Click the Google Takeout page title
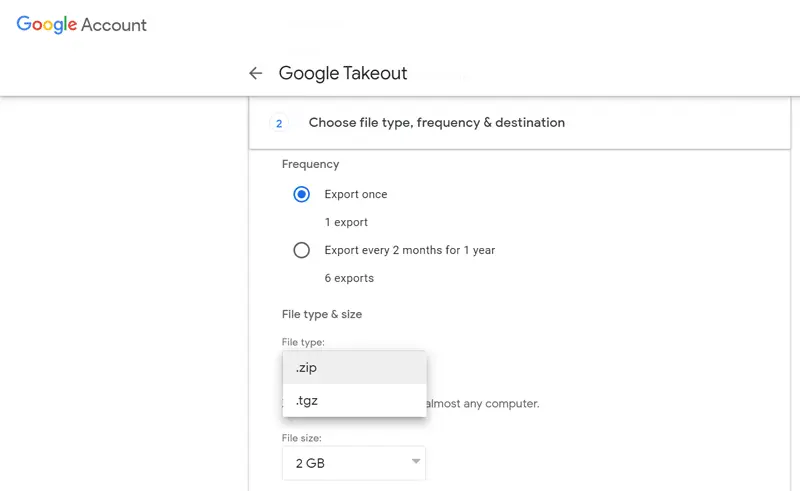The width and height of the screenshot is (800, 491). pyautogui.click(x=343, y=73)
